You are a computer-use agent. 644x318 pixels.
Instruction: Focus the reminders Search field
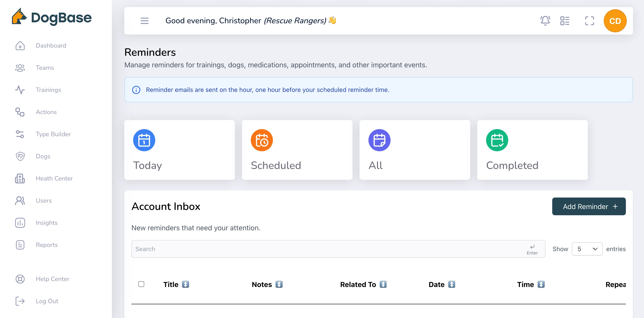point(338,249)
